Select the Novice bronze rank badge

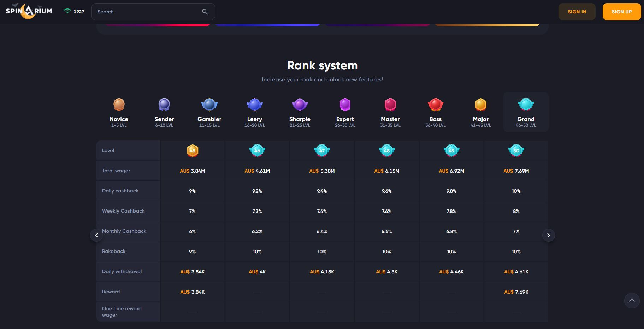[119, 105]
